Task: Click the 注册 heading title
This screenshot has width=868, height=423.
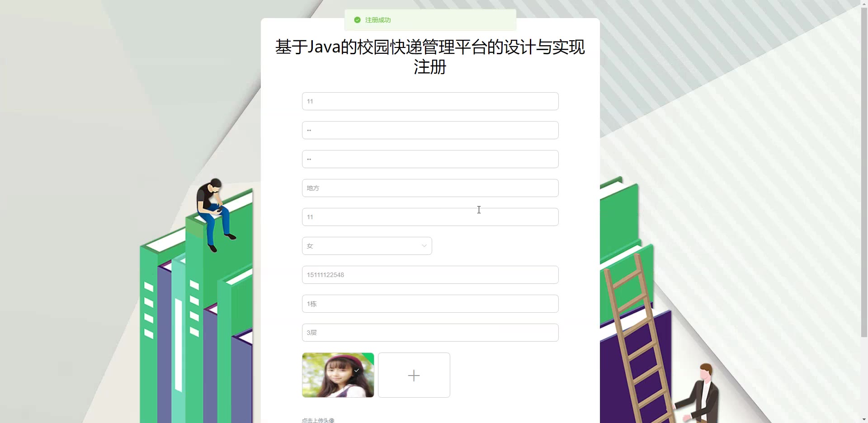Action: (430, 67)
